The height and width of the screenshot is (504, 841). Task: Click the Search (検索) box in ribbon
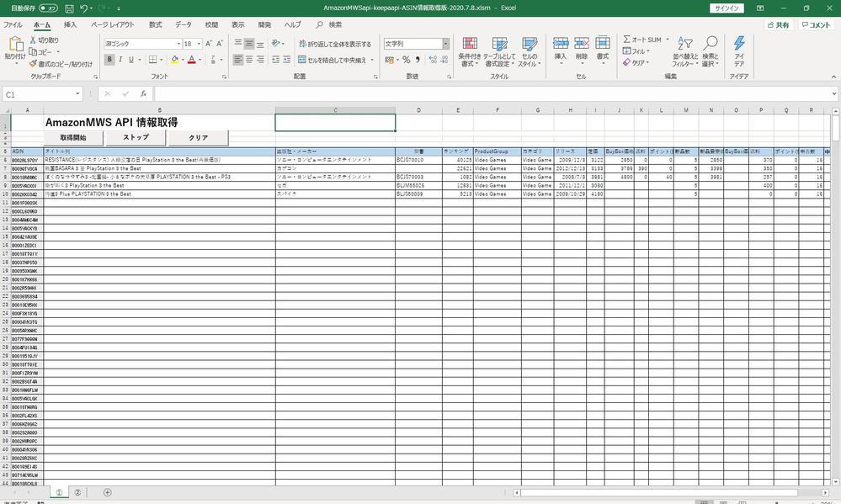pos(329,24)
